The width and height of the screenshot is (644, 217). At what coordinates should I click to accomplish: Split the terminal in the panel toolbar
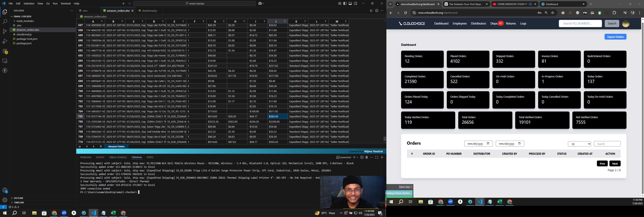click(362, 157)
